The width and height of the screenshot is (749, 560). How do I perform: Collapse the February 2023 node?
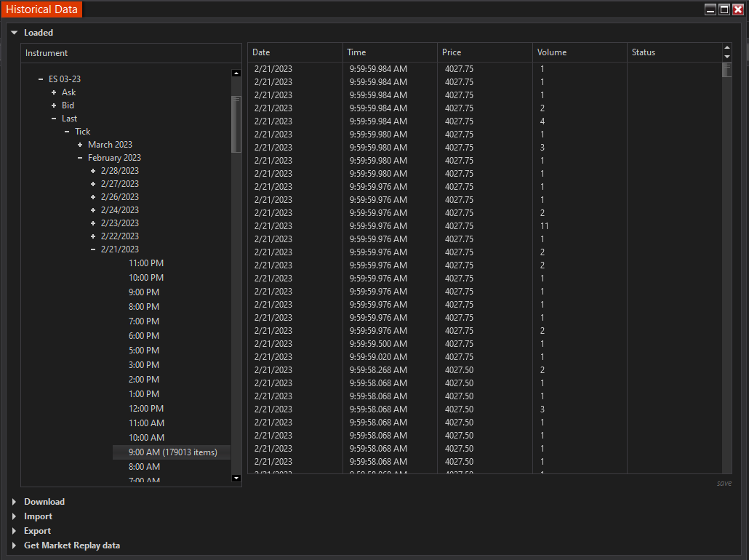click(80, 158)
